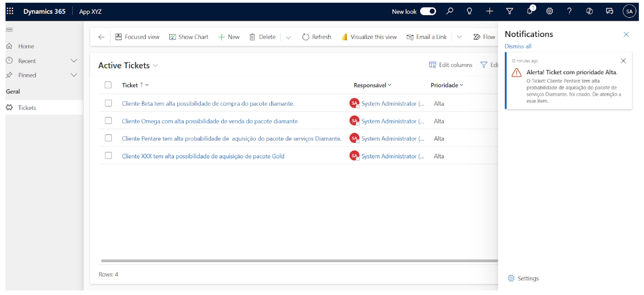Click the advanced find funnel icon
This screenshot has height=295, width=644.
[x=509, y=11]
